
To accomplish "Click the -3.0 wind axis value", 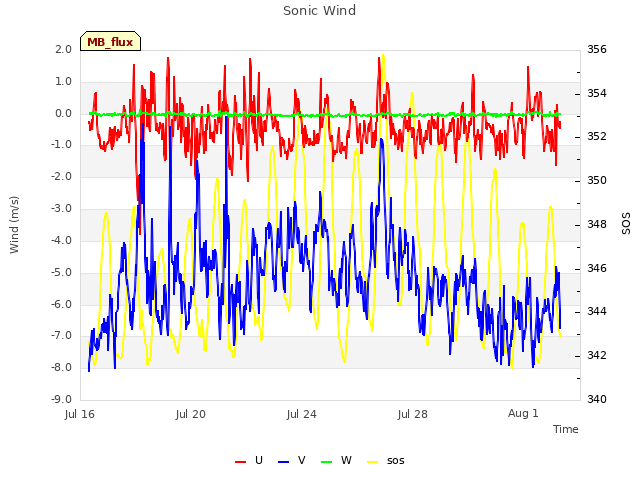I will click(61, 209).
